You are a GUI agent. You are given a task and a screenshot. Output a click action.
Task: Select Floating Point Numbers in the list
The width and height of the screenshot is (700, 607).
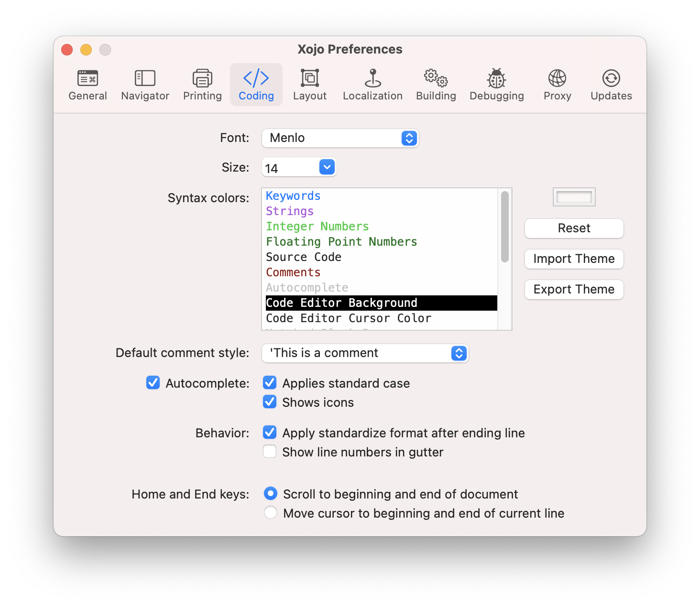pos(382,242)
